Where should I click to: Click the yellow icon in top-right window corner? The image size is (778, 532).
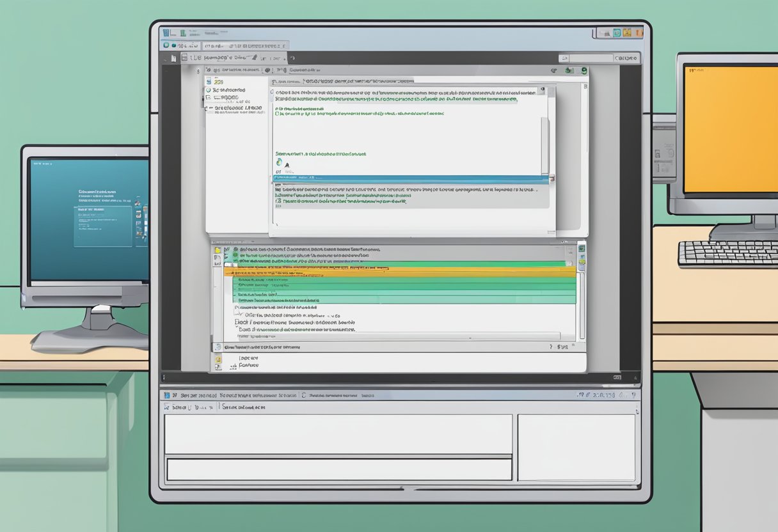coord(627,32)
